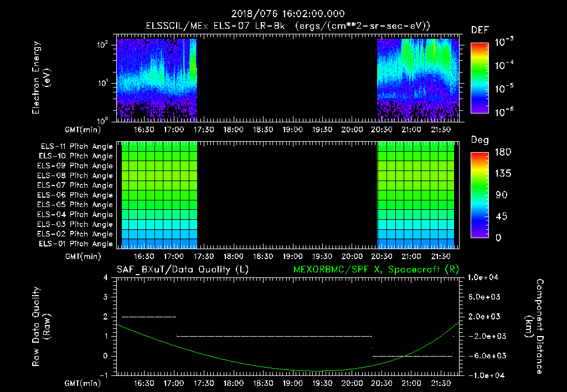567x392 pixels.
Task: Pick the DEF rainbow color scale bar
Action: tap(480, 78)
